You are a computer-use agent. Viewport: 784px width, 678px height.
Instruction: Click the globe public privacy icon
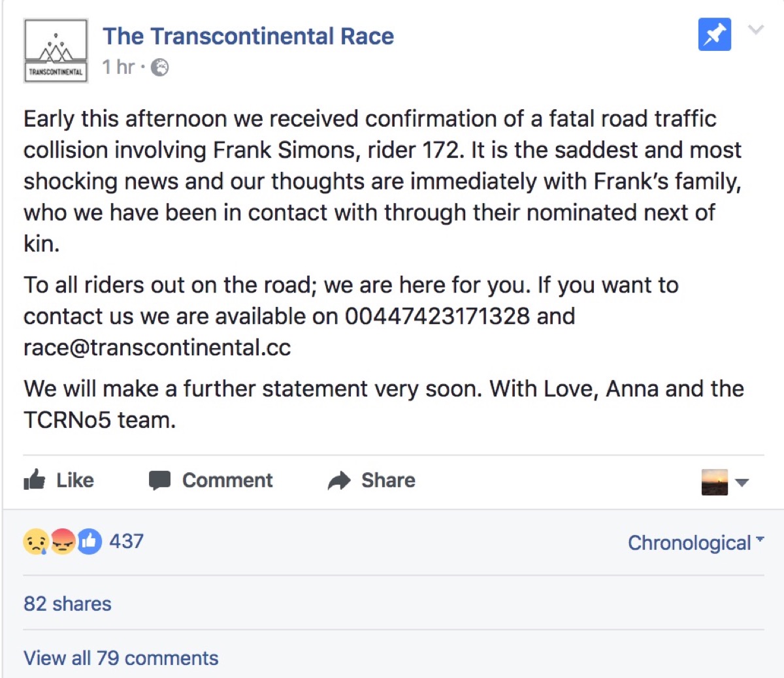tap(160, 67)
